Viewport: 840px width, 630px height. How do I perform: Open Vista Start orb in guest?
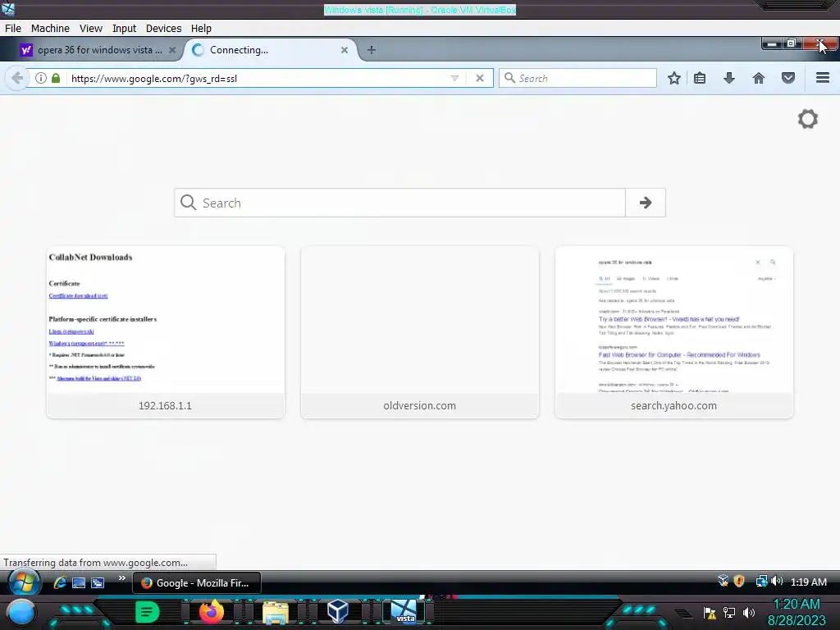point(24,582)
